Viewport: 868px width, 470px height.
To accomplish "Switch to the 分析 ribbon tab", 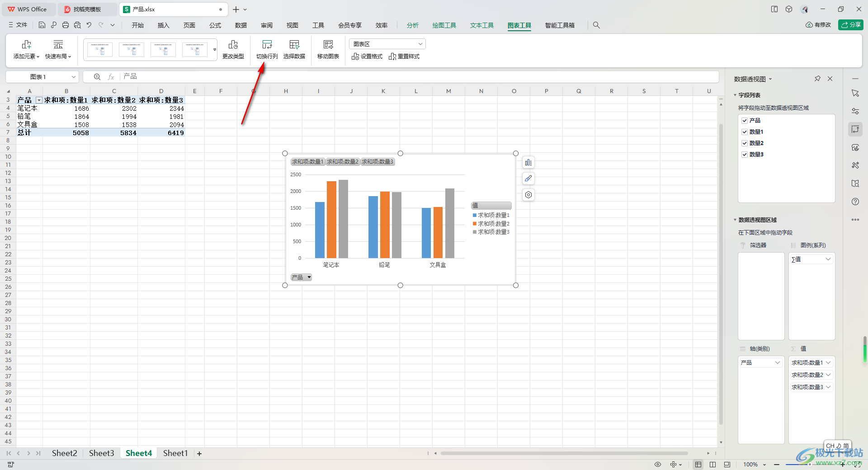I will [412, 25].
